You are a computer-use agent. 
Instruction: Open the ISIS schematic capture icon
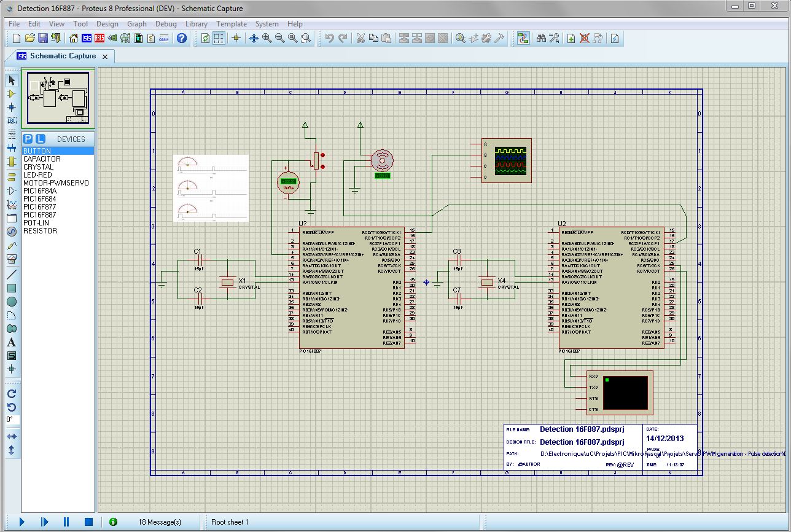pos(87,38)
